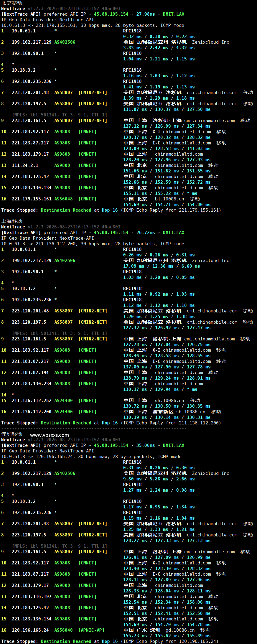Click the latency value "155.73 ms"
The image size is (257, 644).
(x=135, y=636)
